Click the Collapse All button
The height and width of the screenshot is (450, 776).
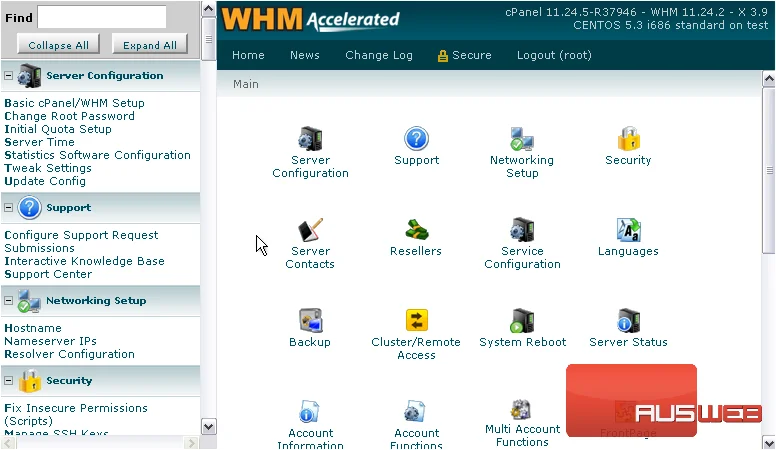(x=58, y=45)
